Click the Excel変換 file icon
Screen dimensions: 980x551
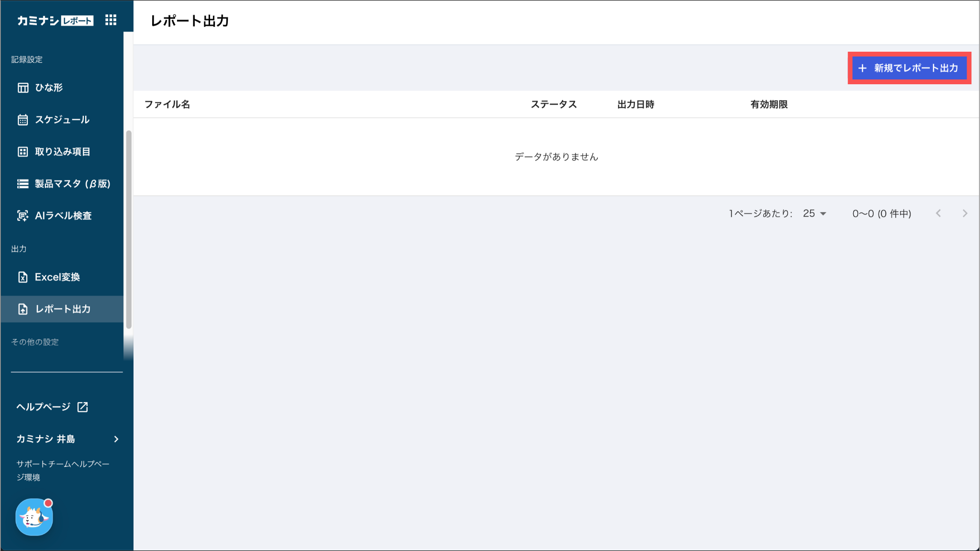tap(23, 277)
